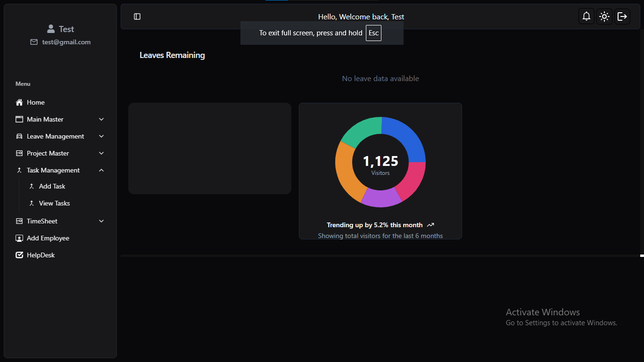Open the Leave Management menu label
Image resolution: width=644 pixels, height=362 pixels.
pos(56,136)
